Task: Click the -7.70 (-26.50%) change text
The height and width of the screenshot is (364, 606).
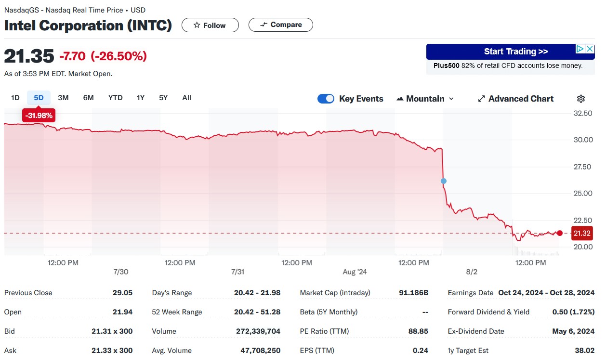Action: click(103, 56)
